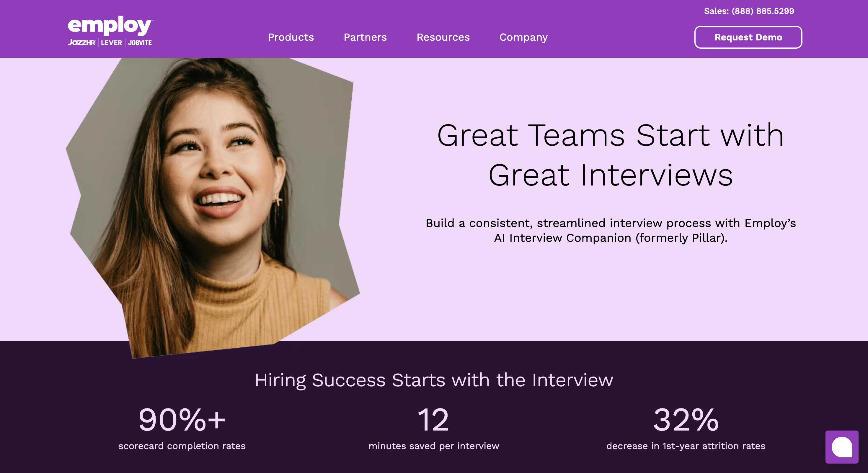Image resolution: width=868 pixels, height=473 pixels.
Task: Click the AI Interview Companion description text
Action: pos(611,231)
